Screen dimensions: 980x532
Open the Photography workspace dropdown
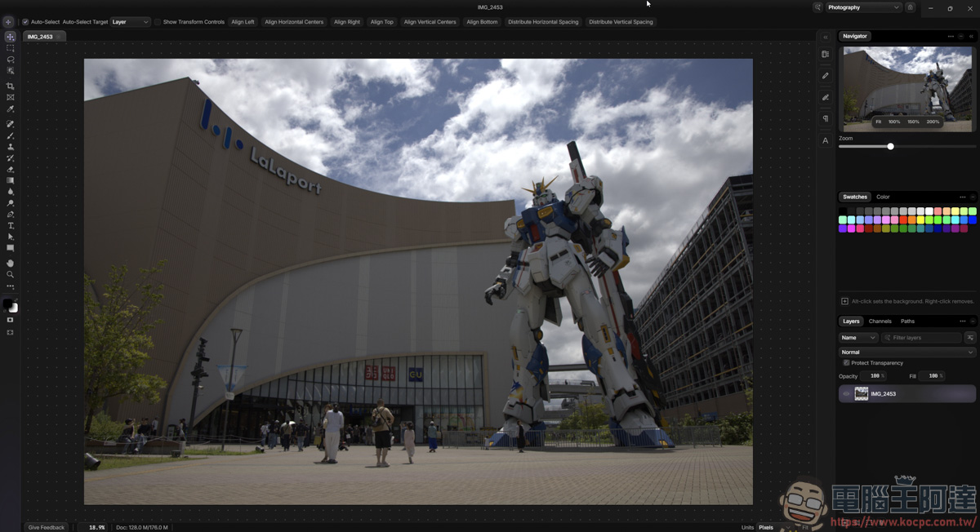click(x=863, y=7)
